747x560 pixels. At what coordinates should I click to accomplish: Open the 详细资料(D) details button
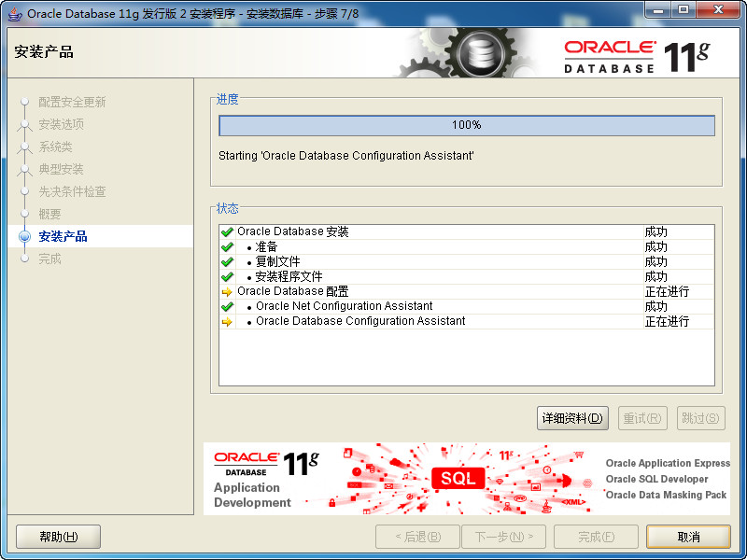pyautogui.click(x=572, y=418)
